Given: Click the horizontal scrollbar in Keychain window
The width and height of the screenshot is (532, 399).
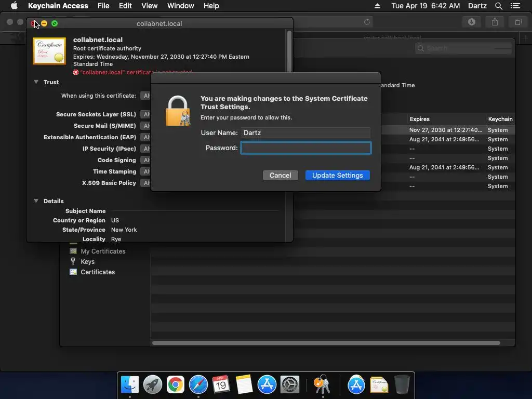Looking at the screenshot, I should click(326, 343).
